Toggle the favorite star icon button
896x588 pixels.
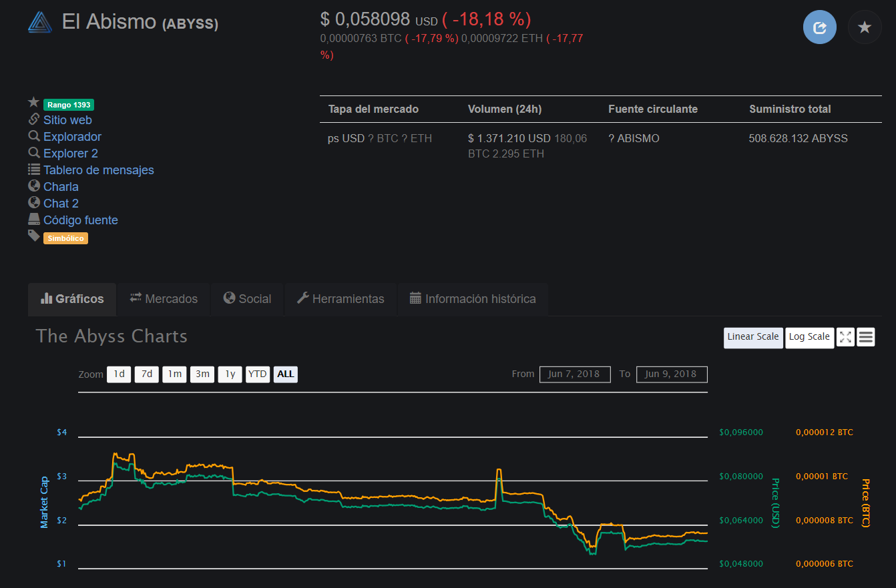click(865, 27)
